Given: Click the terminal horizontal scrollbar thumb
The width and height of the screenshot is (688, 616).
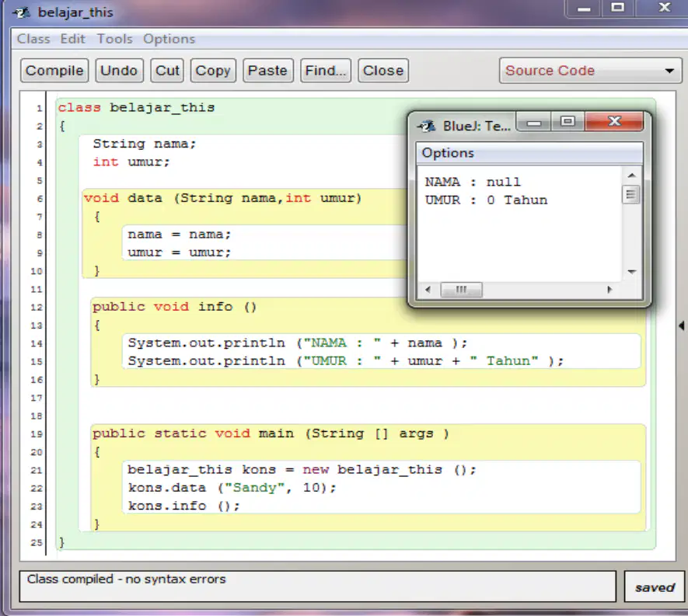Looking at the screenshot, I should [461, 290].
